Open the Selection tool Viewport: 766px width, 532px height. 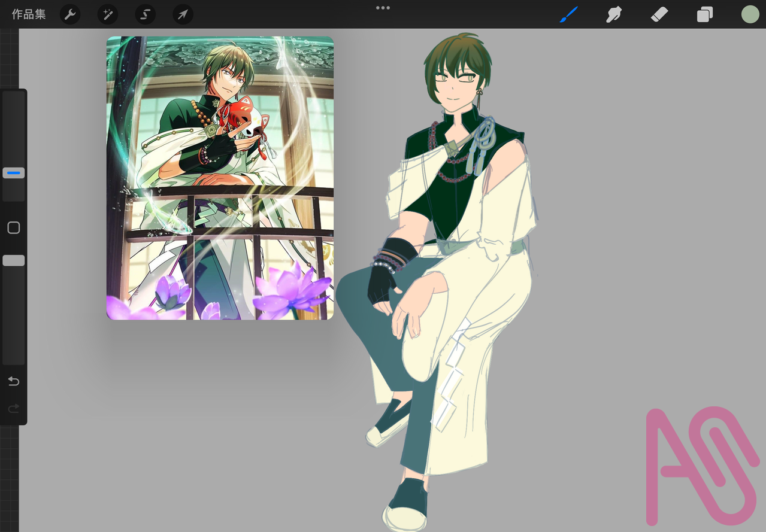145,14
